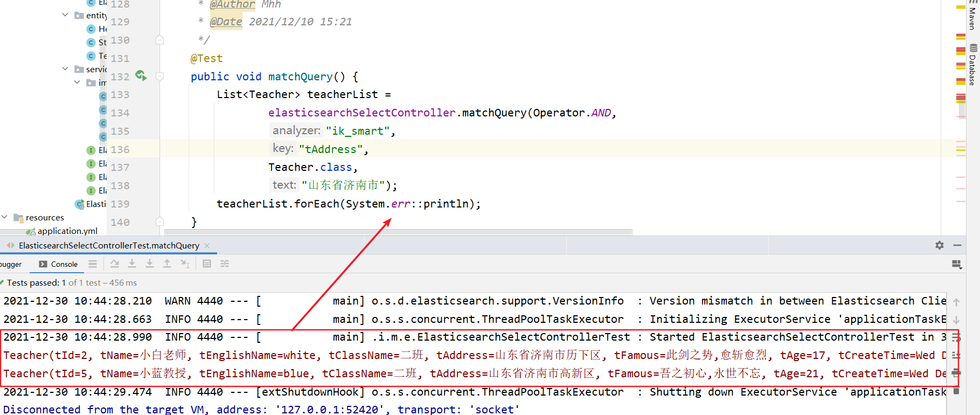Click the matchQuery method name in declaration
Viewport: 980px width, 415px height.
pyautogui.click(x=301, y=77)
